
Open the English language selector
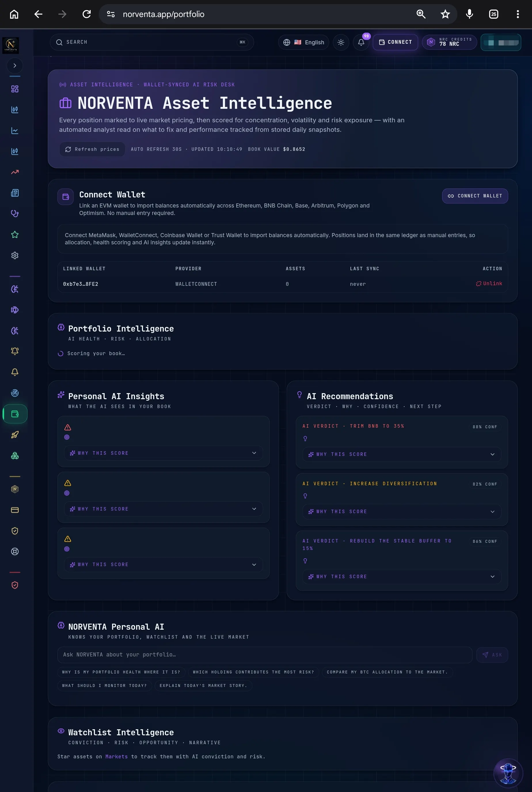click(x=303, y=42)
